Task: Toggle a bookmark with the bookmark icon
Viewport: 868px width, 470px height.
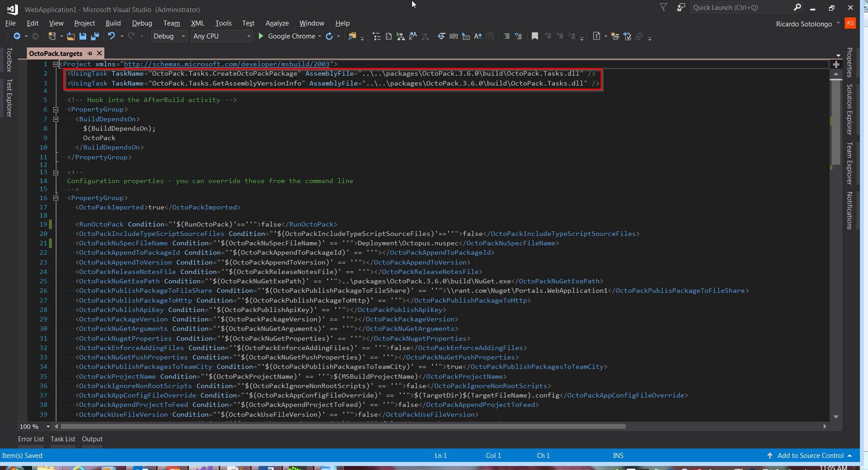Action: 535,36
